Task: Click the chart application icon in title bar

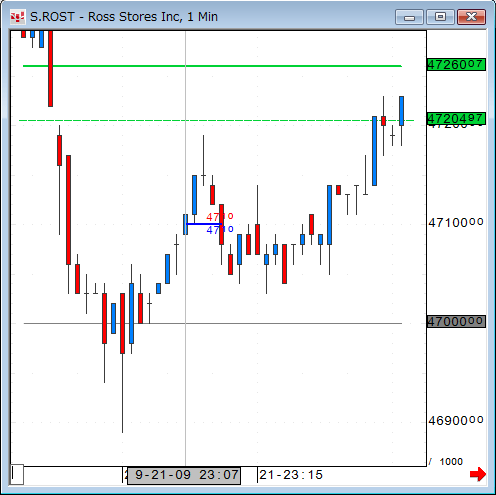Action: [17, 17]
